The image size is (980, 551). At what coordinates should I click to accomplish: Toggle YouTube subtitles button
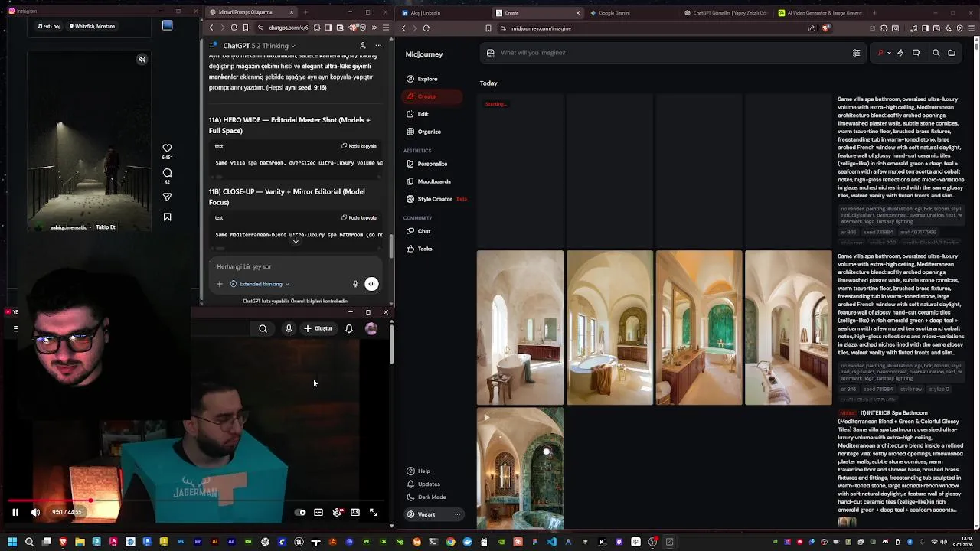tap(318, 512)
